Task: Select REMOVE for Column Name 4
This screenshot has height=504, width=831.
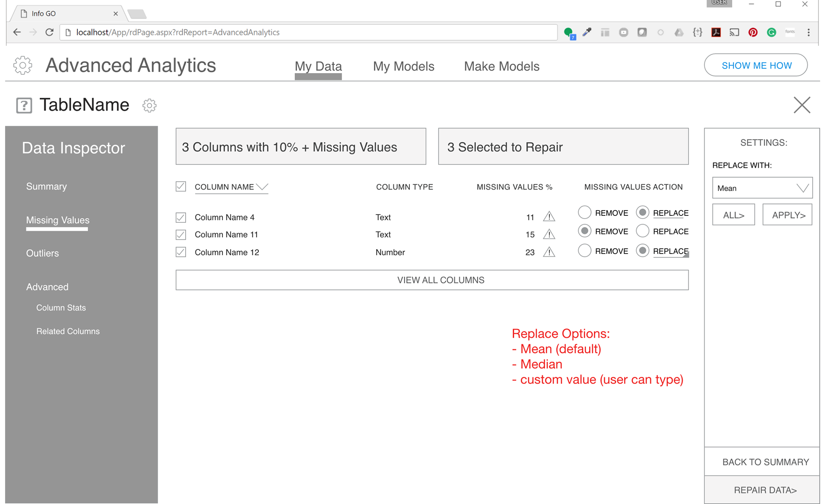Action: point(584,212)
